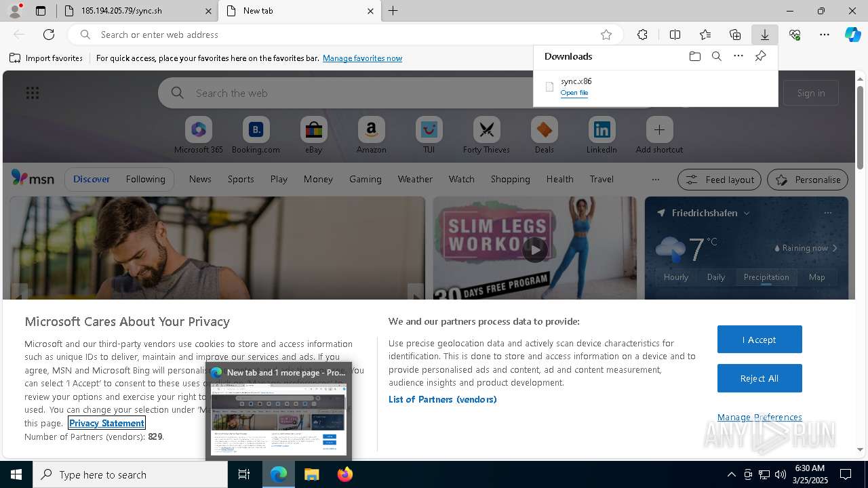Open the Sports category
The width and height of the screenshot is (868, 488).
pyautogui.click(x=241, y=179)
